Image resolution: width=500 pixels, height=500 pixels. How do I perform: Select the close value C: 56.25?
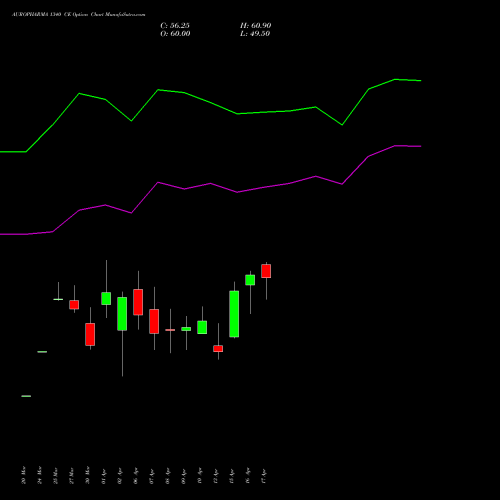click(x=175, y=26)
